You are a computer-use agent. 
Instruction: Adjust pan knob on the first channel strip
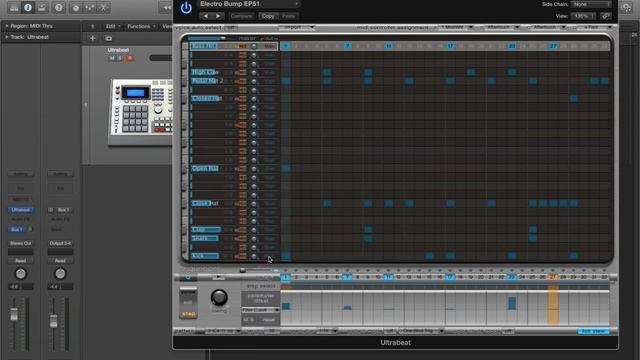coord(21,273)
